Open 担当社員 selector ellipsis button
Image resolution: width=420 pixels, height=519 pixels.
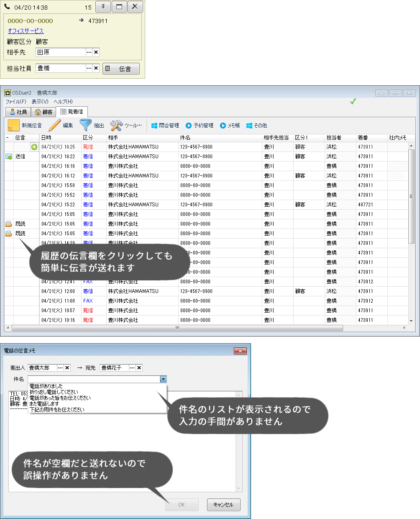tap(89, 68)
